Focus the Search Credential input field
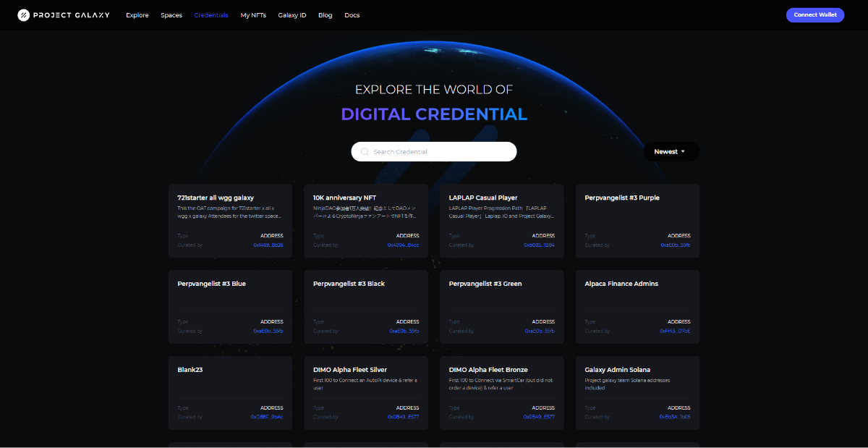Screen dimensions: 868x448 pos(441,152)
